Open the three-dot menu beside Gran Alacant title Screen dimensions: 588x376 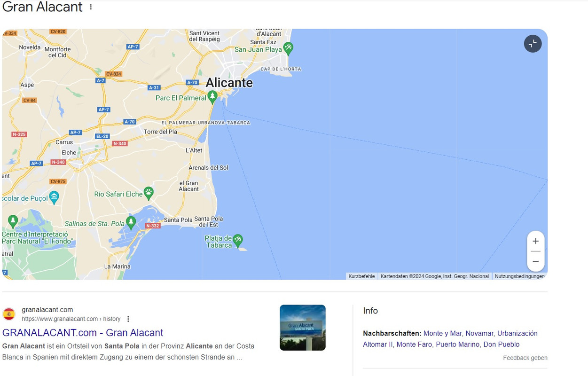click(x=91, y=7)
